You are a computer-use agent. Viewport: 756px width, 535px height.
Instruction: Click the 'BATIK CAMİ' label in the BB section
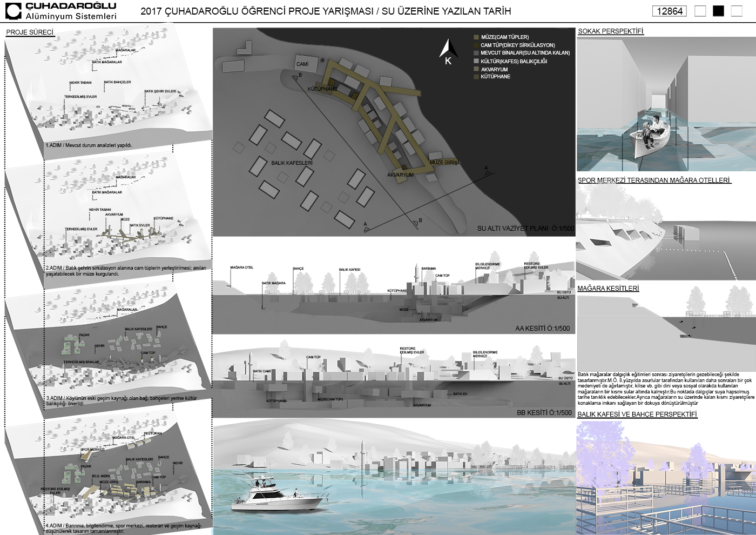click(262, 371)
